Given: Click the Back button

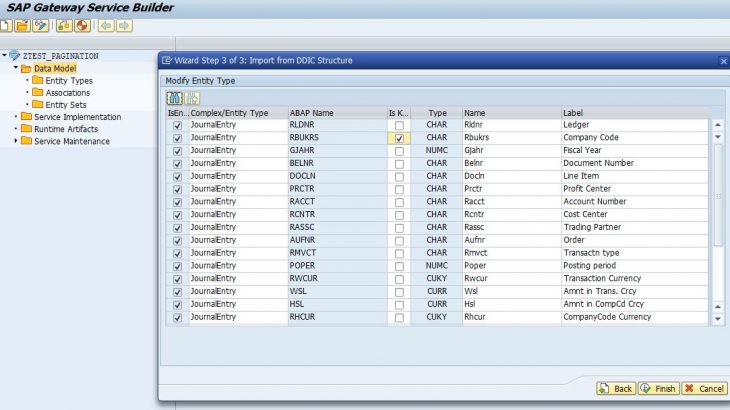Looking at the screenshot, I should point(616,389).
